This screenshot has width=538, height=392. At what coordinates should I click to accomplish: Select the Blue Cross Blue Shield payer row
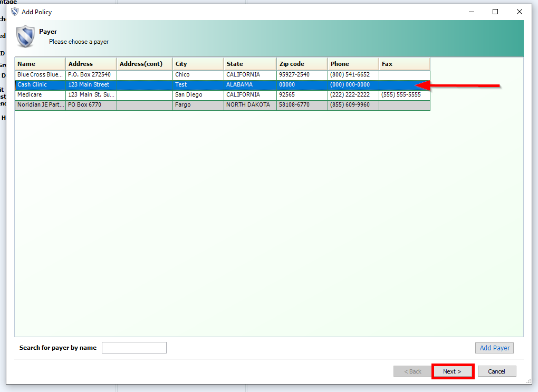[x=40, y=75]
